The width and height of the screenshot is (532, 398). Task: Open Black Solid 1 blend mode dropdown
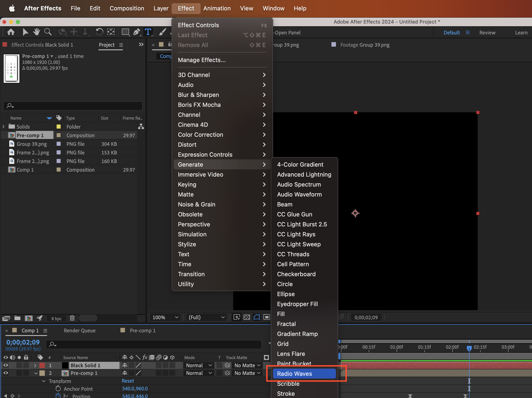[x=198, y=365]
